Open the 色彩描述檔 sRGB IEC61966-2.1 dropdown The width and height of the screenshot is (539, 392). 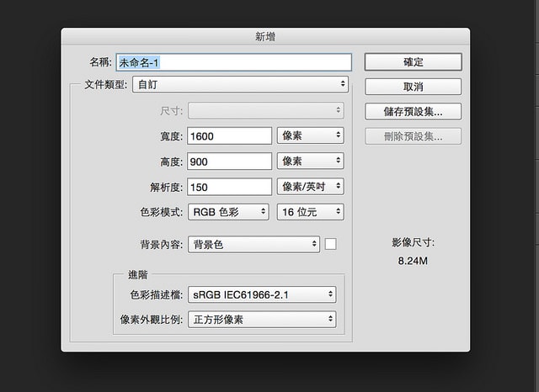[x=262, y=294]
